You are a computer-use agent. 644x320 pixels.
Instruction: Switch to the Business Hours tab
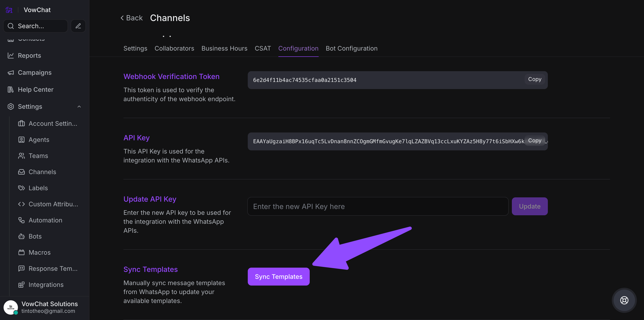pyautogui.click(x=224, y=49)
